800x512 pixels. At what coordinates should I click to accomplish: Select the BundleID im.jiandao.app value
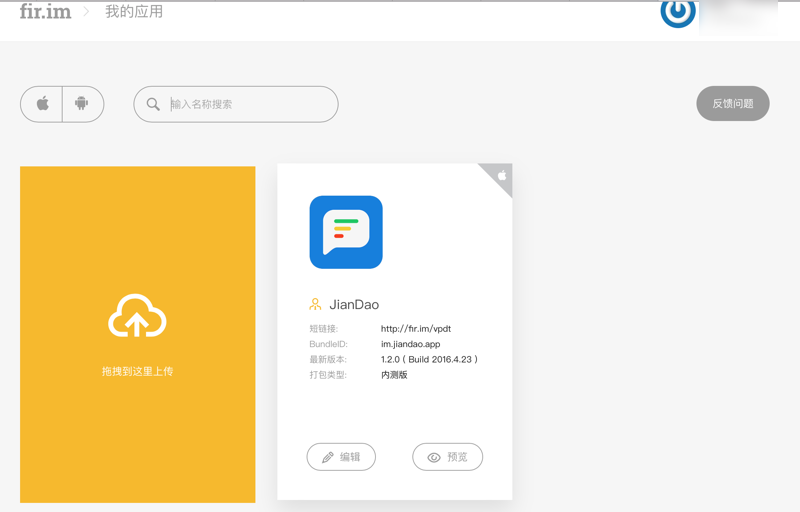pos(411,344)
